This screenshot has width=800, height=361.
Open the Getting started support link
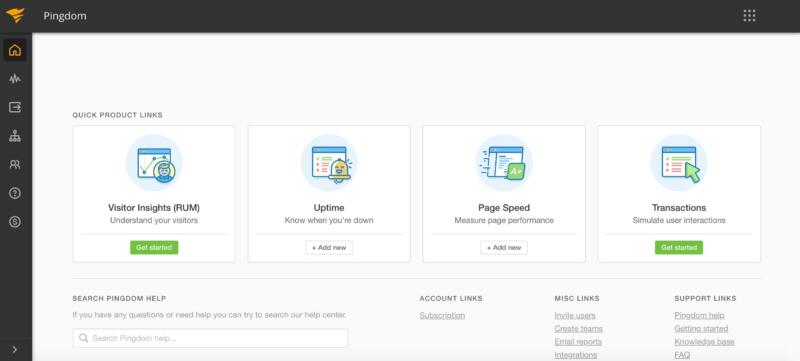[x=701, y=329]
